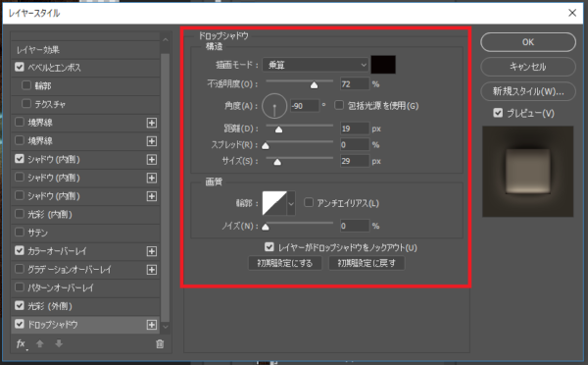Open the black shadow color swatch
Image resolution: width=588 pixels, height=365 pixels.
point(383,65)
